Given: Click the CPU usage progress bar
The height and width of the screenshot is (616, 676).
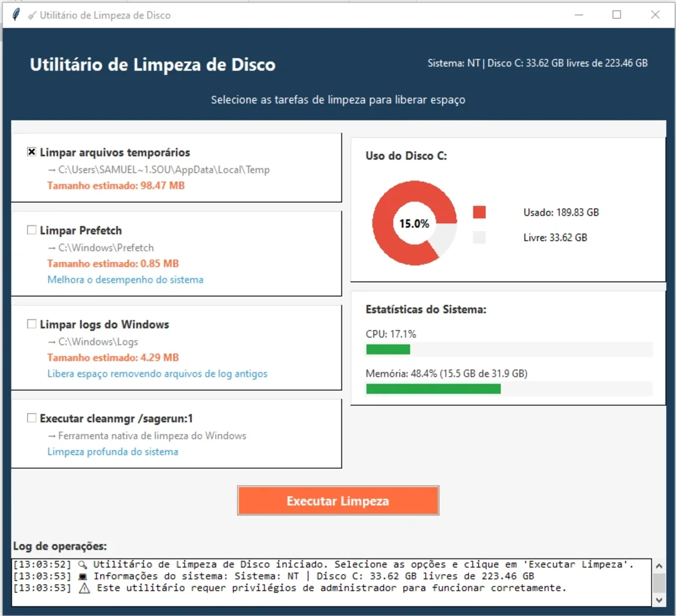Looking at the screenshot, I should (509, 350).
